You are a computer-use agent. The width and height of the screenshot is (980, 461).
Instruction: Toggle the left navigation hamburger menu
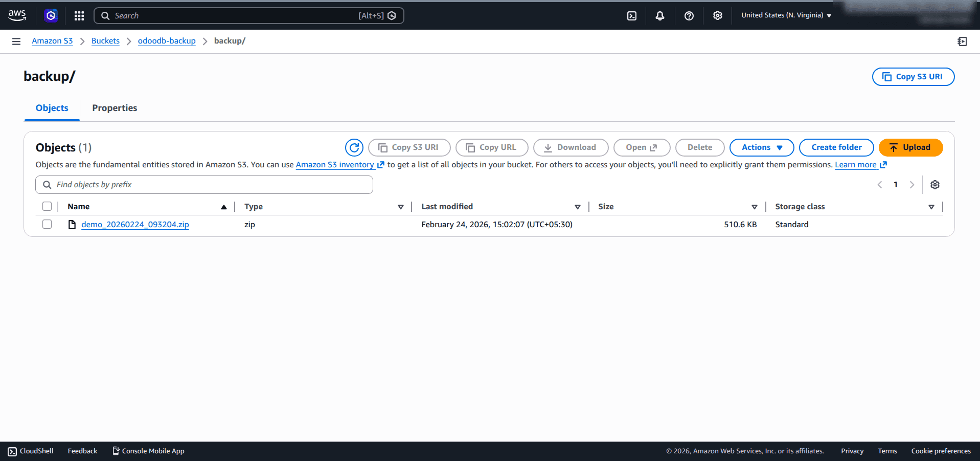16,41
